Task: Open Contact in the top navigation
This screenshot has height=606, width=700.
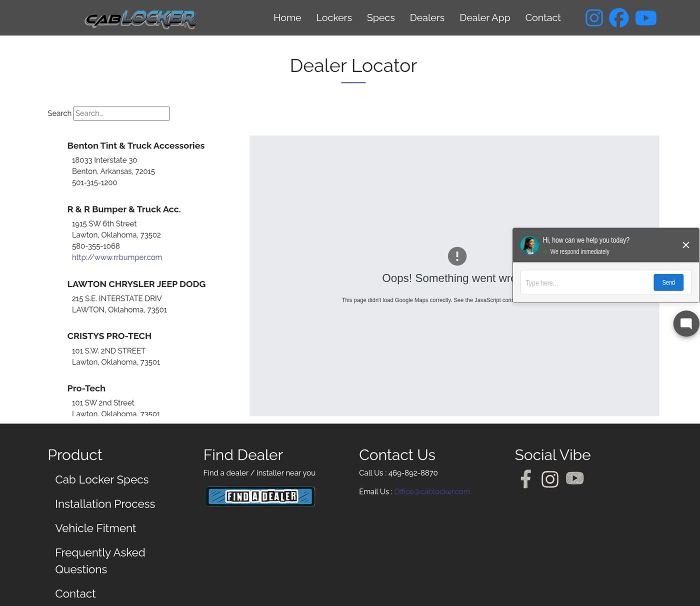Action: click(543, 17)
